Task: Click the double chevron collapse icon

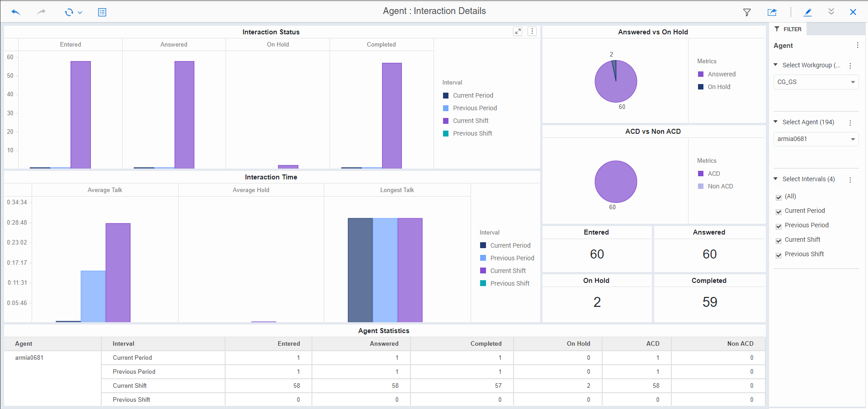Action: (x=831, y=12)
